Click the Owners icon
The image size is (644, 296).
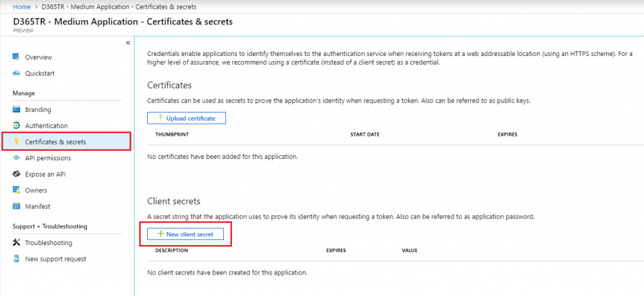pos(16,190)
